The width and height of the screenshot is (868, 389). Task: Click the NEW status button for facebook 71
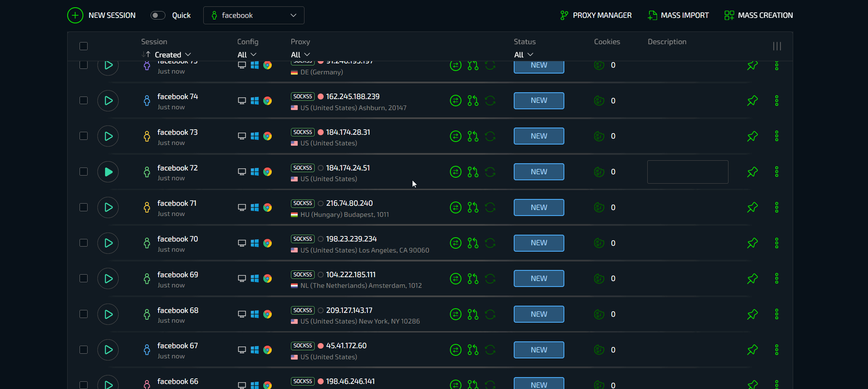click(538, 207)
